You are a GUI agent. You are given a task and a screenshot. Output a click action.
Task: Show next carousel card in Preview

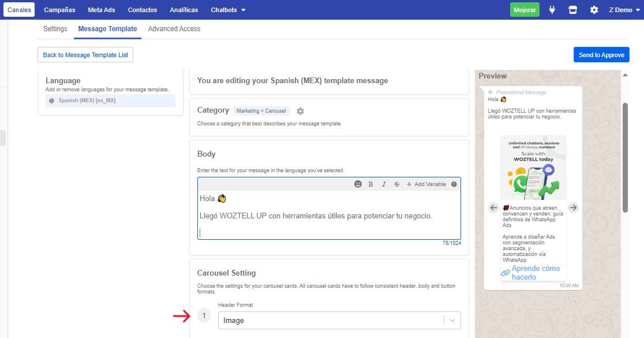[x=574, y=207]
